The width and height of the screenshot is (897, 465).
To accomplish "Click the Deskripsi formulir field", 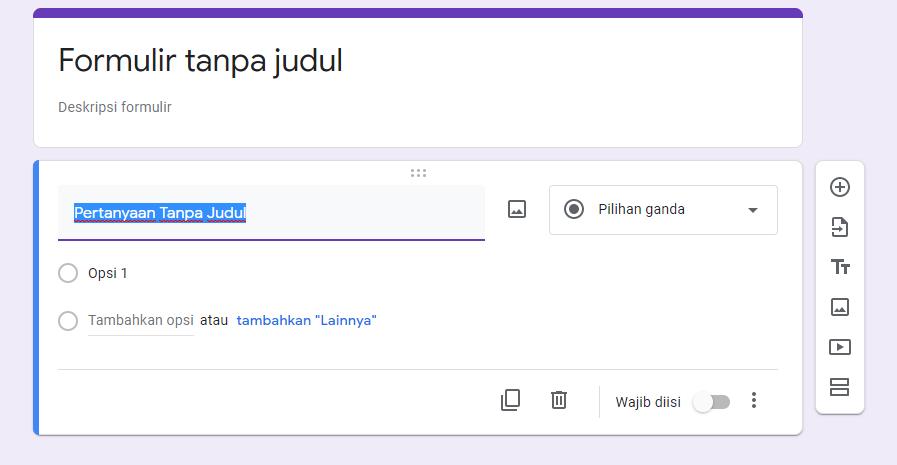I will tap(114, 107).
